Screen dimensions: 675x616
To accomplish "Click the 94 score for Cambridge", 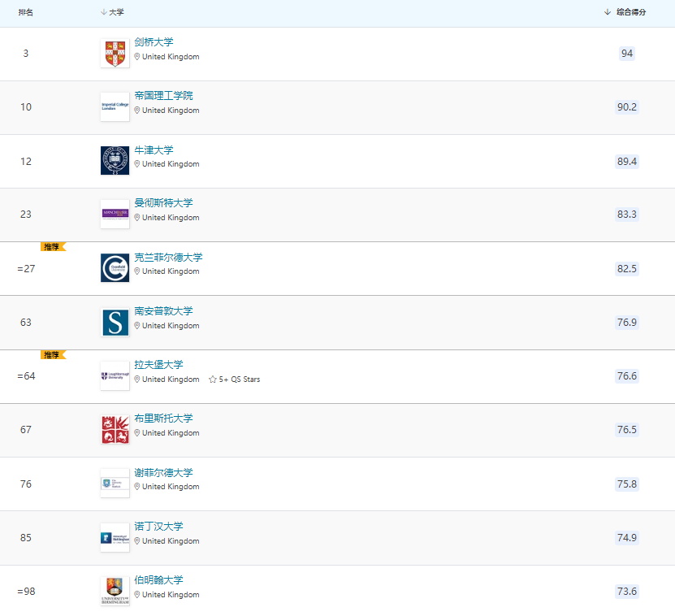I will click(x=626, y=54).
